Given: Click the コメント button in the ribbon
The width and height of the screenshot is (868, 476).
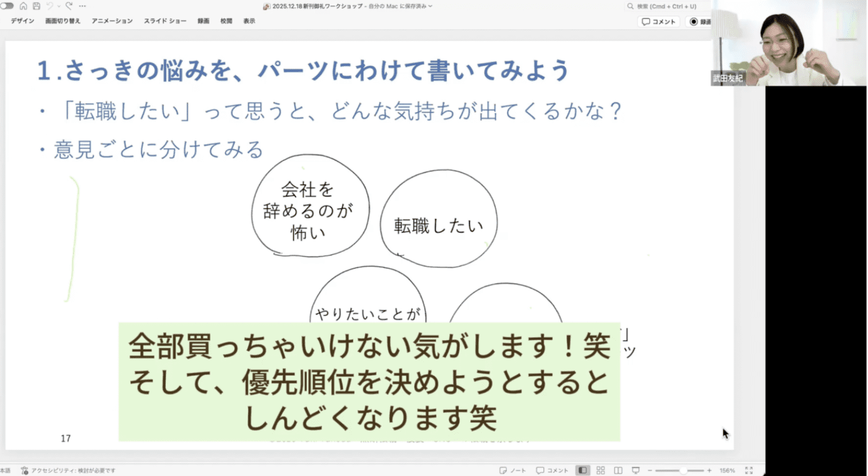Looking at the screenshot, I should tap(659, 21).
